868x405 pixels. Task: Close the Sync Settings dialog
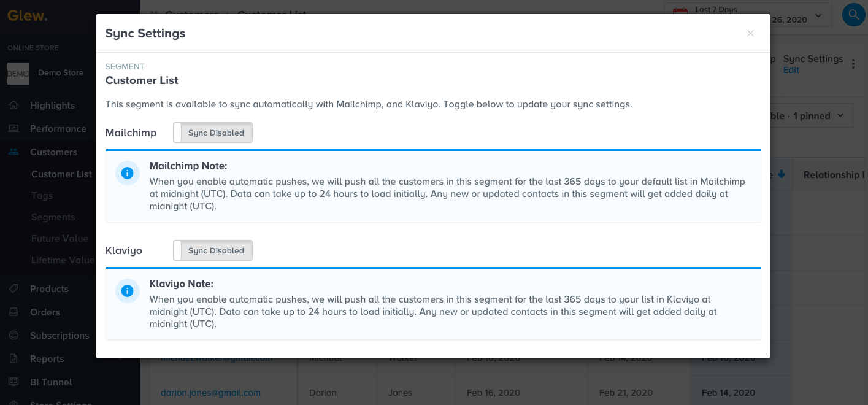pyautogui.click(x=750, y=34)
